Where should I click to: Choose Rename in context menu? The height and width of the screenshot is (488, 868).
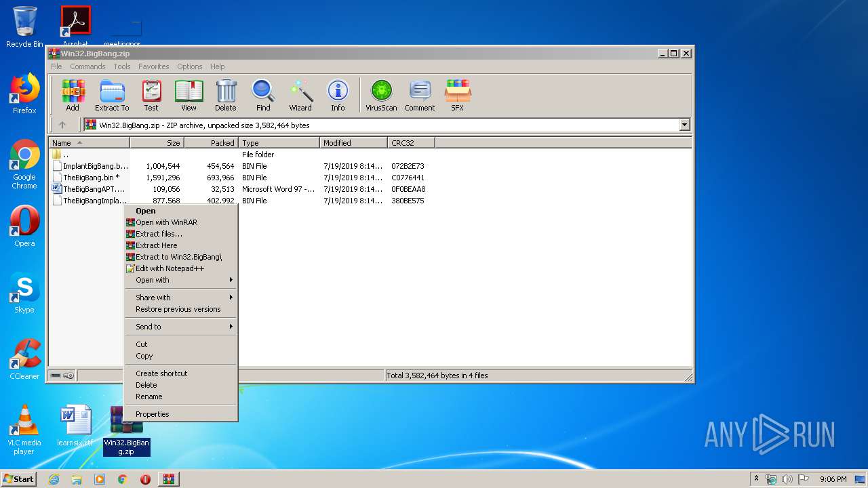(x=181, y=396)
